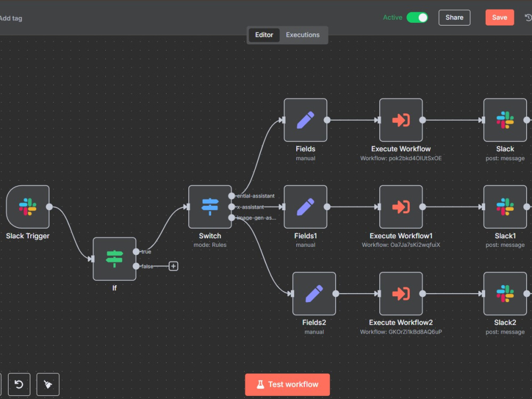This screenshot has width=532, height=399.
Task: Select the Slack2 node
Action: point(505,294)
